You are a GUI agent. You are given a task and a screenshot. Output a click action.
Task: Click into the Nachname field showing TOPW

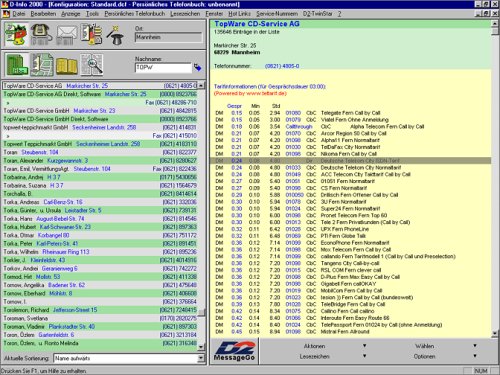(x=163, y=68)
